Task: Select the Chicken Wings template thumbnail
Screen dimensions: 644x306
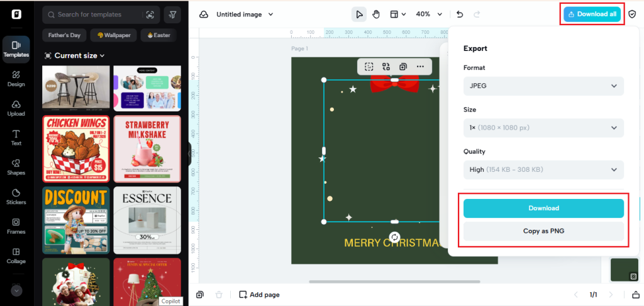Action: [75, 149]
